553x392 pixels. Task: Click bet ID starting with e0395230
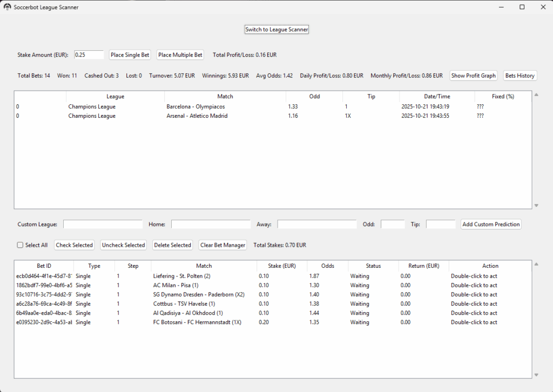[x=44, y=322]
